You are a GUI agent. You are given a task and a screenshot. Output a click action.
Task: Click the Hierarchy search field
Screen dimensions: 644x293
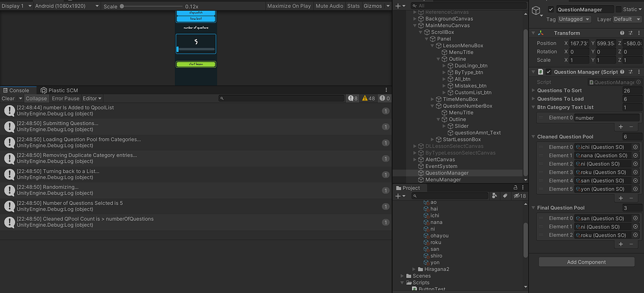tap(470, 6)
